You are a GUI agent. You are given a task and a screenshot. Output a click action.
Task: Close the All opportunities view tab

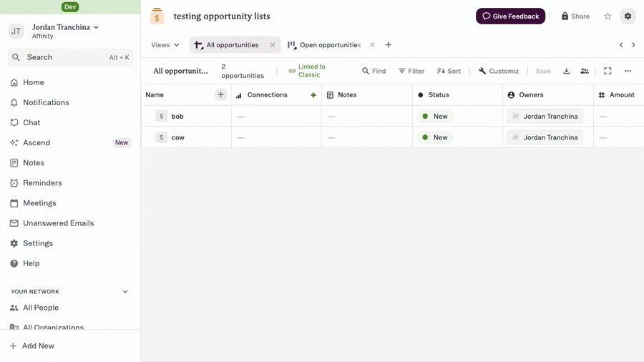click(273, 45)
